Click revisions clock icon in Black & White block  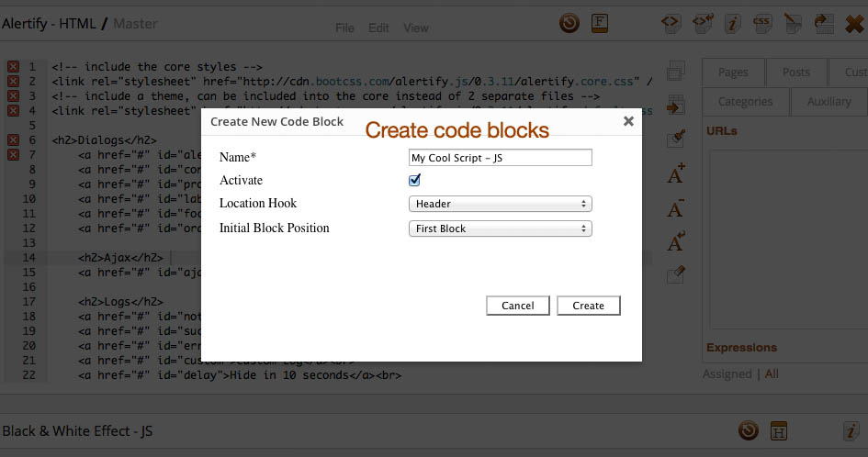(749, 430)
